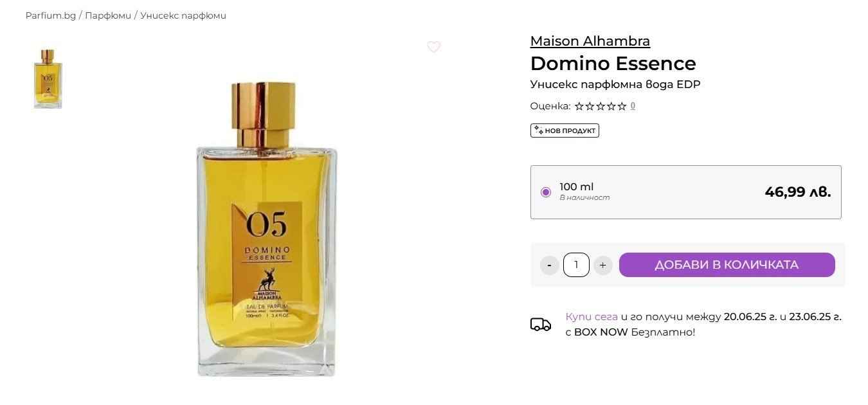Add product to wishlist with heart icon
Viewport: 868px width, 405px height.
(434, 47)
